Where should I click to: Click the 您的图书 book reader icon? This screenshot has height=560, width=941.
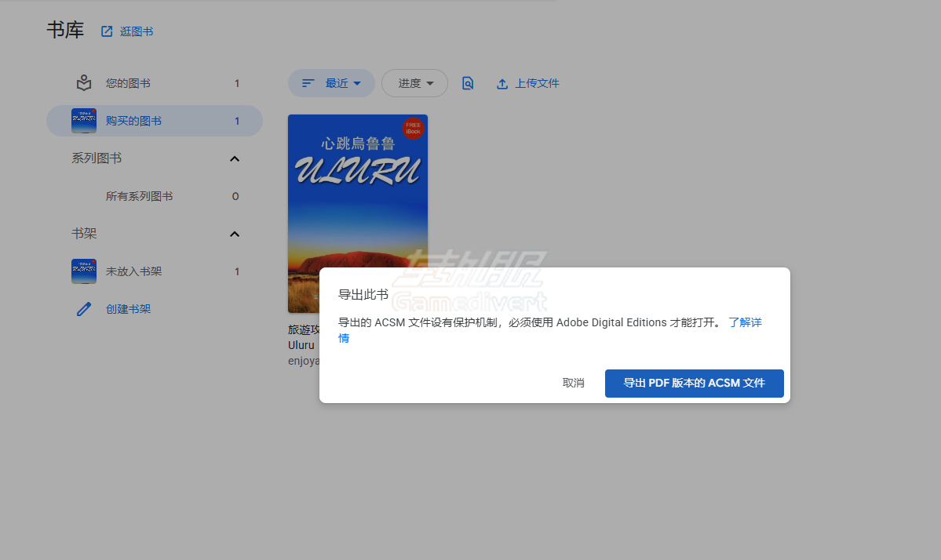(84, 83)
